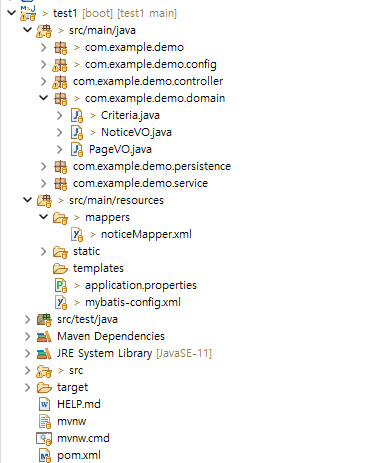Click the templates folder icon
Viewport: 369px width, 463px height.
pyautogui.click(x=60, y=268)
